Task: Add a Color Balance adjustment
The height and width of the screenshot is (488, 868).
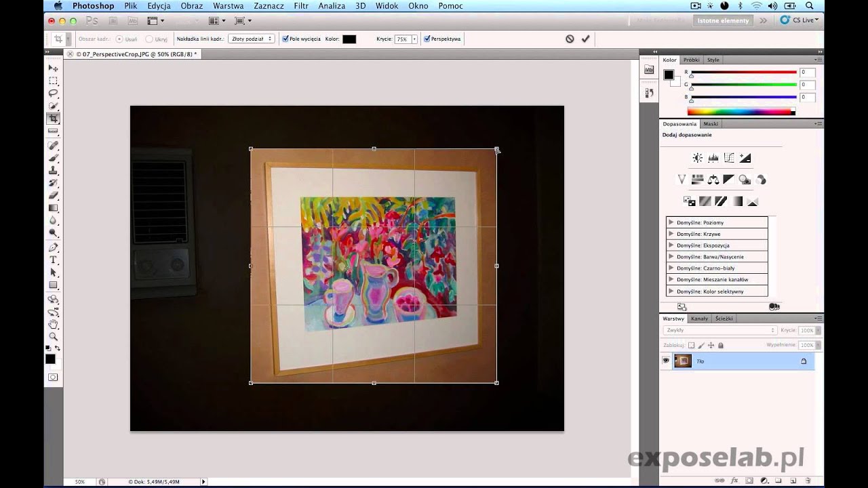Action: (713, 180)
